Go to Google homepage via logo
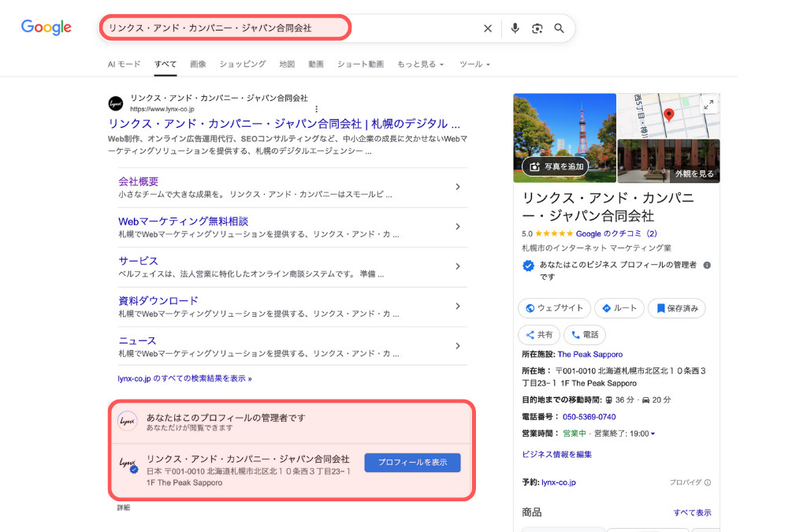 coord(46,28)
